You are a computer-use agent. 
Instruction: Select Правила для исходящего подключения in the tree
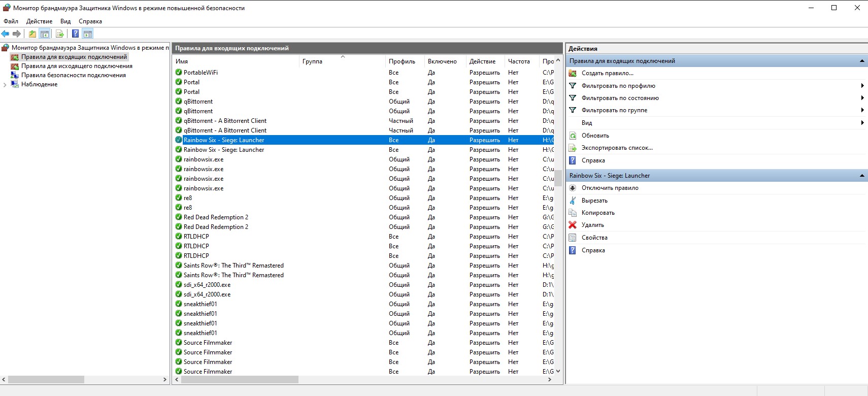[77, 66]
